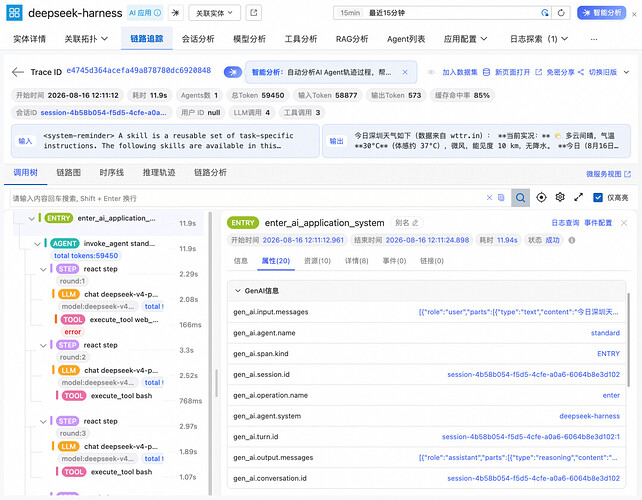Toggle the 仅高亮 checkbox
This screenshot has height=500, width=642.
point(598,198)
